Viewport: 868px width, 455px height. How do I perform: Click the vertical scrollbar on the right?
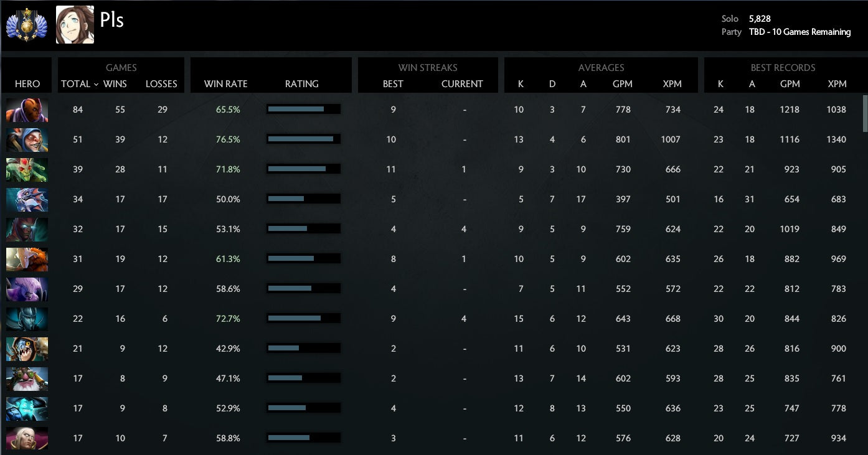tap(864, 114)
